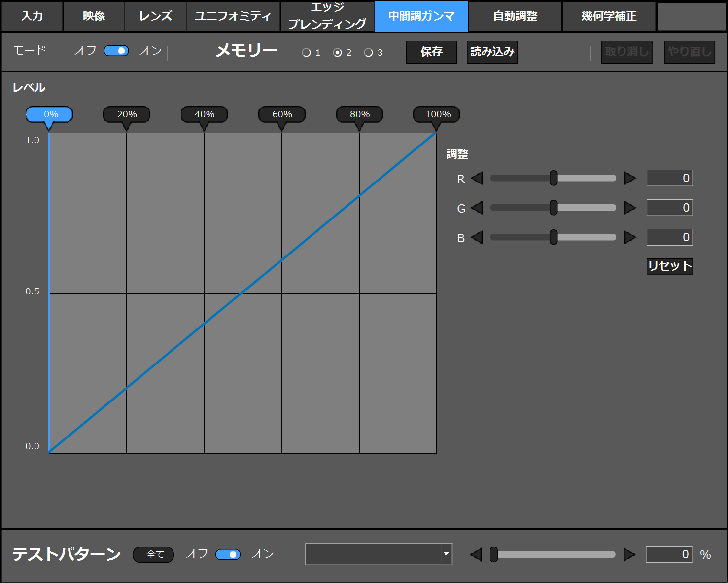
Task: Click the R value input field
Action: (669, 178)
